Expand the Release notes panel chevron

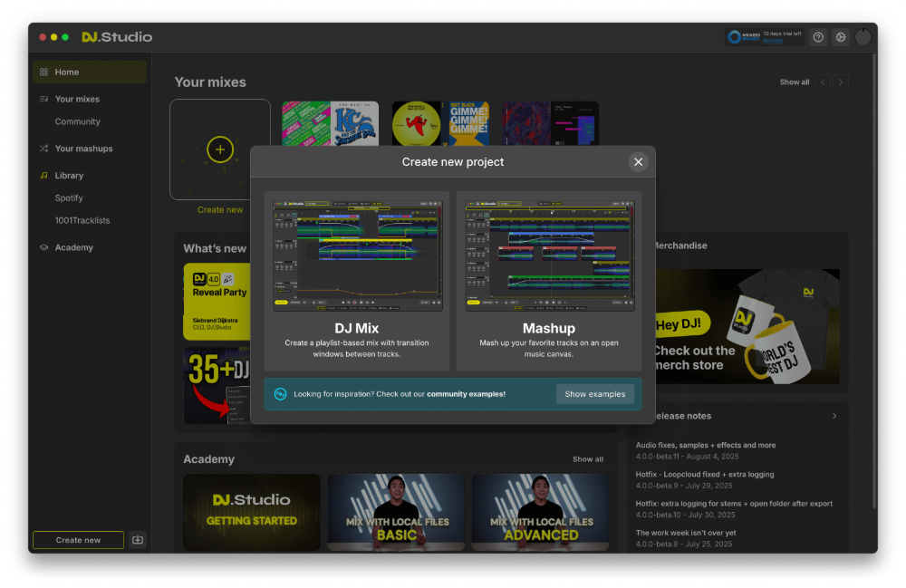coord(834,416)
